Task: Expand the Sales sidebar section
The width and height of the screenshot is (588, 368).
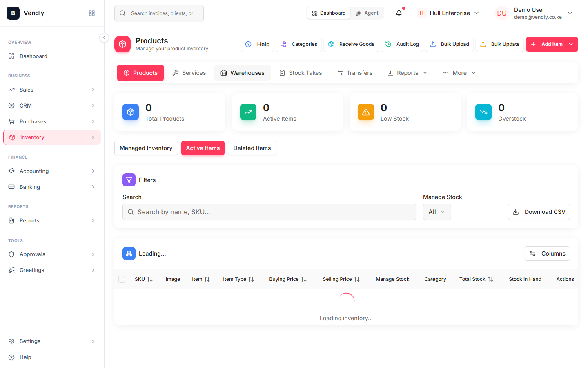Action: 52,90
